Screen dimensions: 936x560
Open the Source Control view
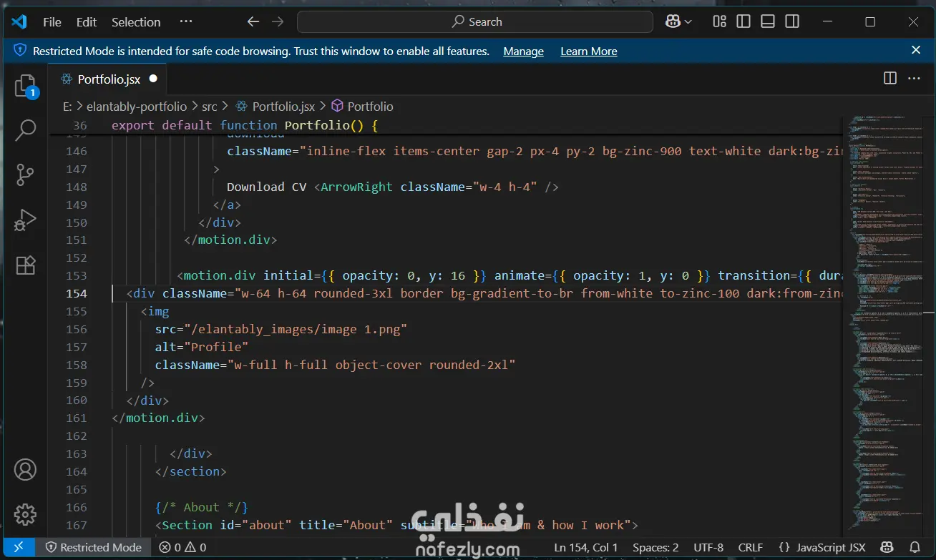pos(25,174)
